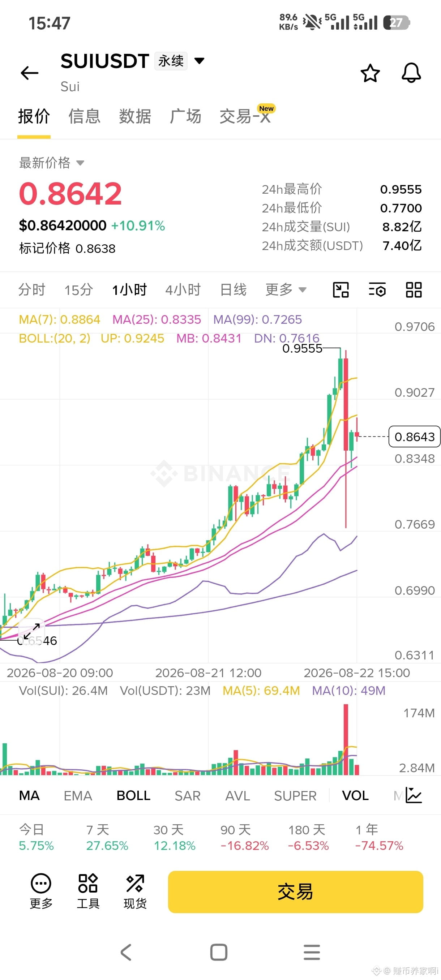This screenshot has width=441, height=980.
Task: Tap the 24h最低价 0.7700 value
Action: (x=401, y=208)
